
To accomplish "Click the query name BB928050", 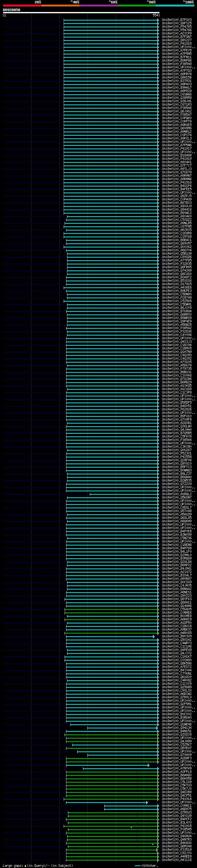I will 11,10.
